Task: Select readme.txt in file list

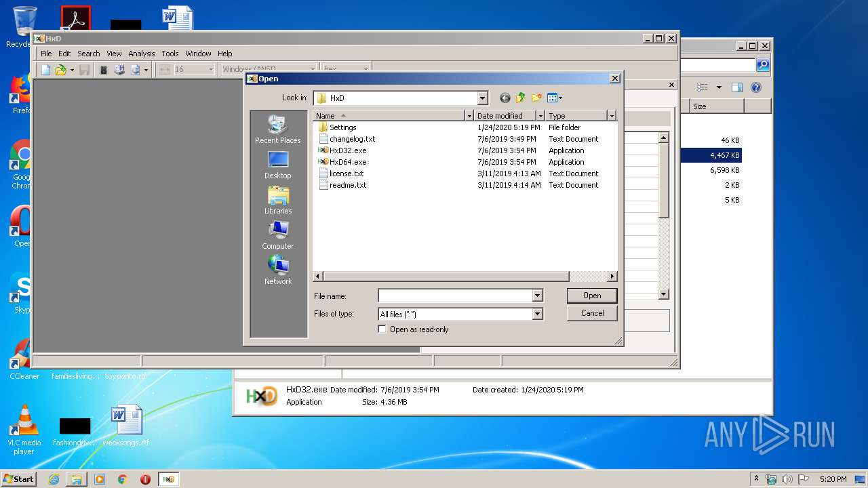Action: pyautogui.click(x=342, y=185)
